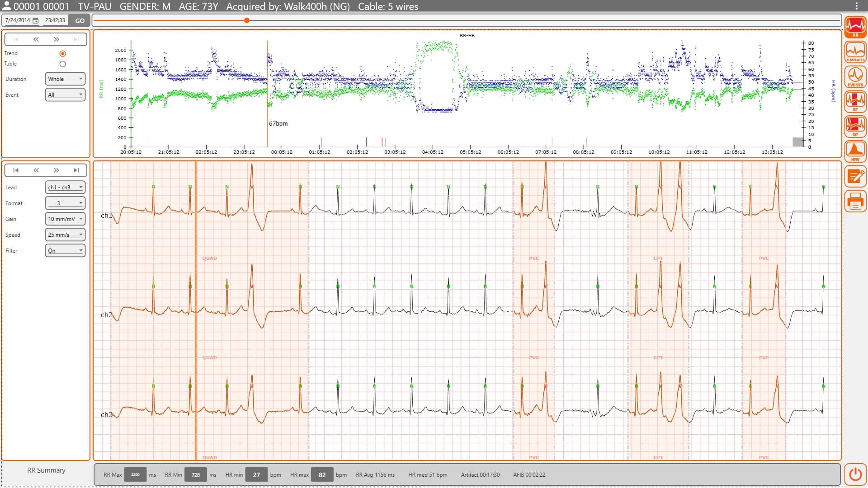The height and width of the screenshot is (488, 868).
Task: Expand the Gain 10 mm/mV dropdown
Action: [x=65, y=219]
